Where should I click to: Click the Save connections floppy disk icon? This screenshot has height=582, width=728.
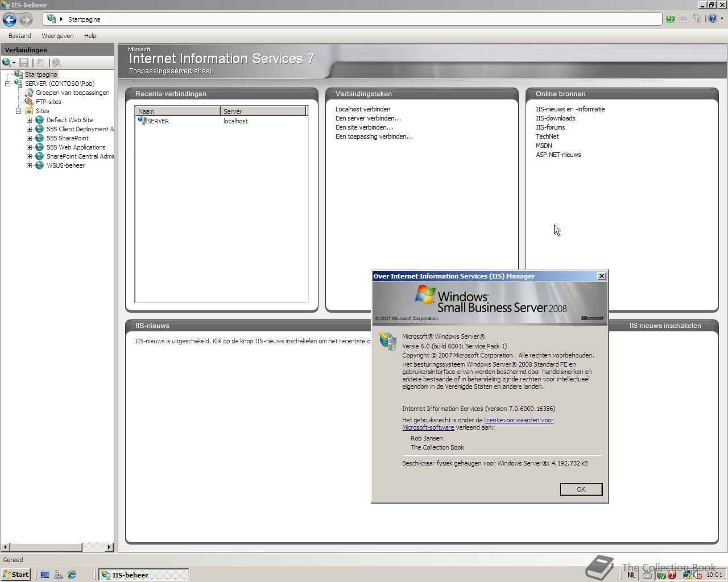click(x=24, y=63)
